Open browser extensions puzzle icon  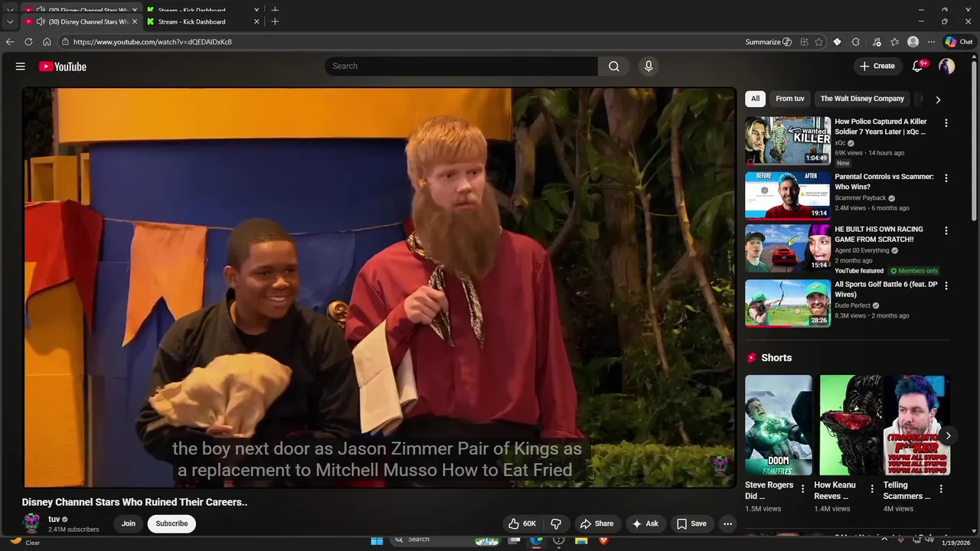coord(856,42)
